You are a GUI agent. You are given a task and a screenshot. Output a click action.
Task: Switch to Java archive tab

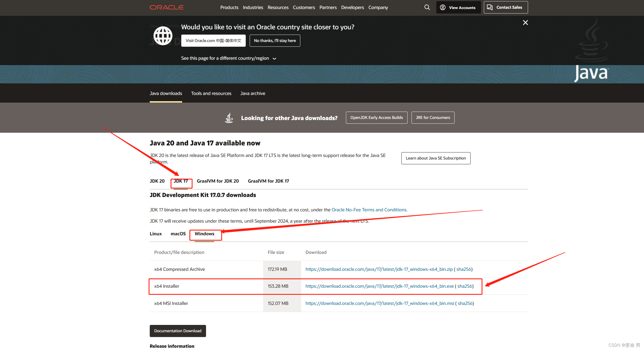[x=252, y=93]
